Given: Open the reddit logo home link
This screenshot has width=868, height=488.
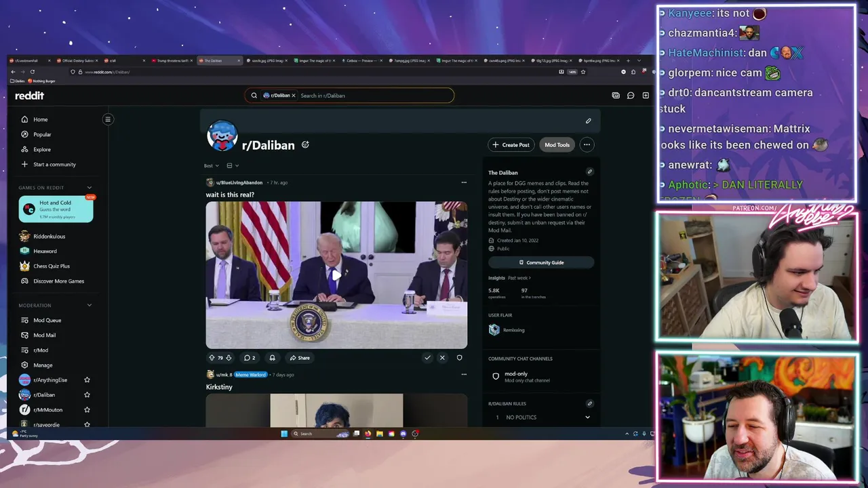Looking at the screenshot, I should click(x=30, y=96).
